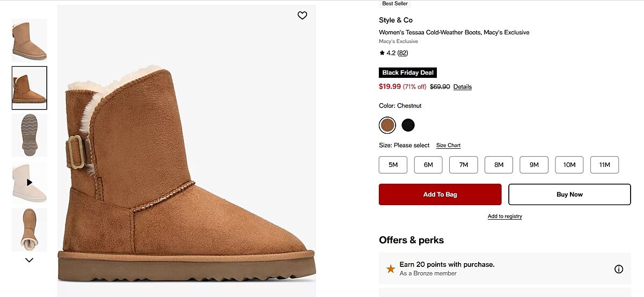Select size 11M
Screen dimensions: 644x297
point(604,165)
